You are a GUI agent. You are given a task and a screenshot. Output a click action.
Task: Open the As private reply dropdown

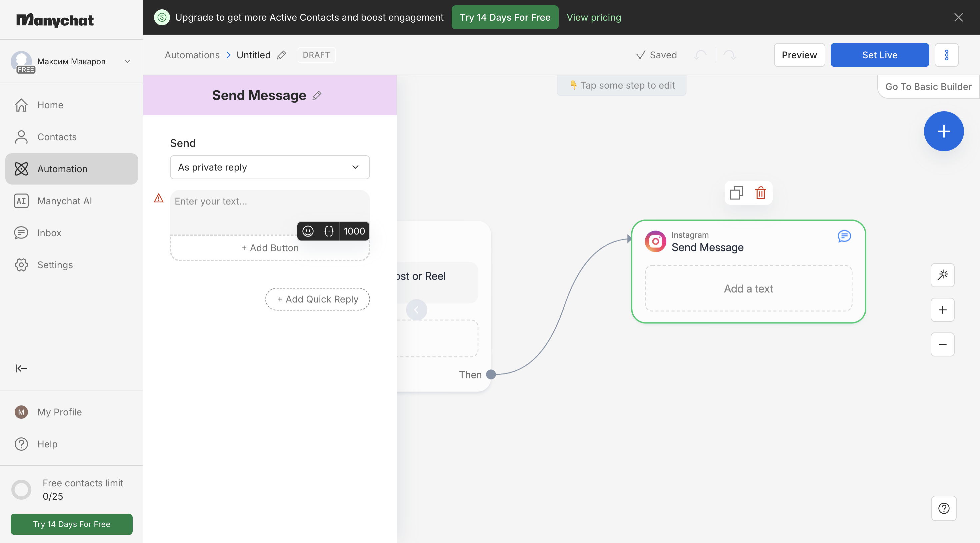pos(270,167)
